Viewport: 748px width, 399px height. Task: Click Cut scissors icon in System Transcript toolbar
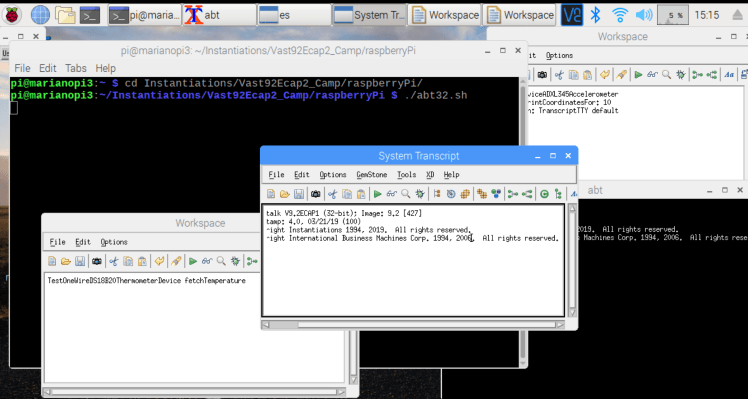click(333, 194)
